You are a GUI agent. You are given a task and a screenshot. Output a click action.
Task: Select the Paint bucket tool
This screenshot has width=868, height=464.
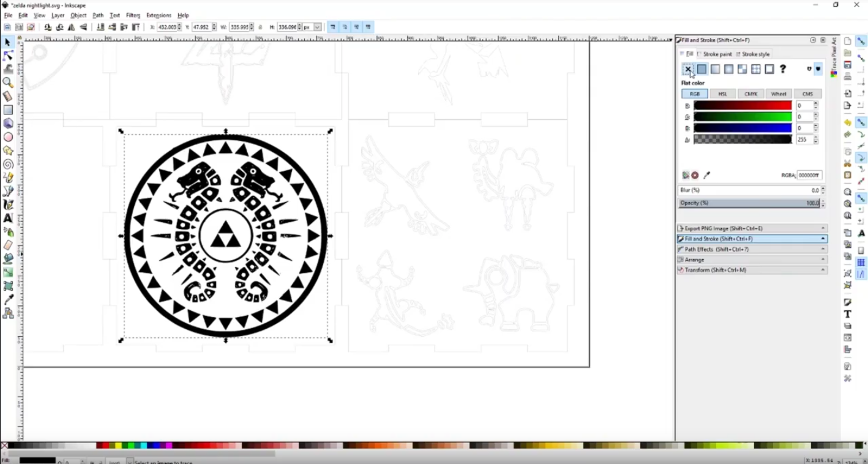8,258
